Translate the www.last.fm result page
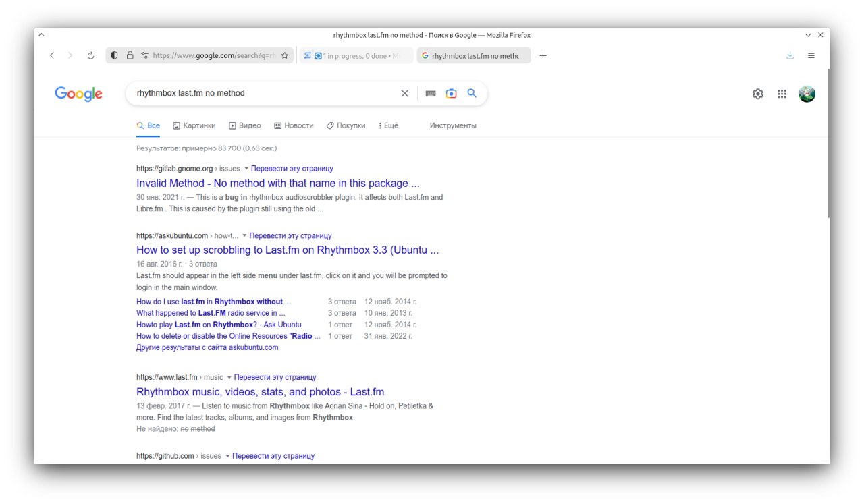 (x=275, y=378)
